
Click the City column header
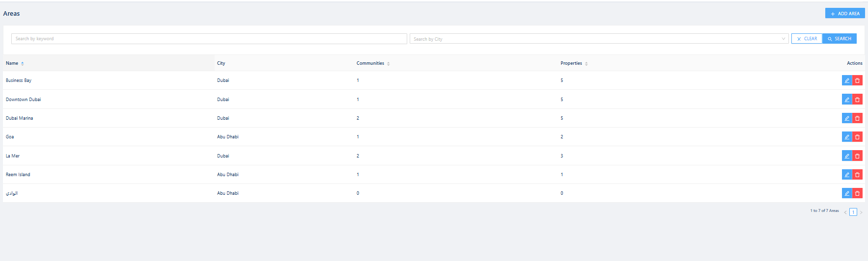[221, 63]
